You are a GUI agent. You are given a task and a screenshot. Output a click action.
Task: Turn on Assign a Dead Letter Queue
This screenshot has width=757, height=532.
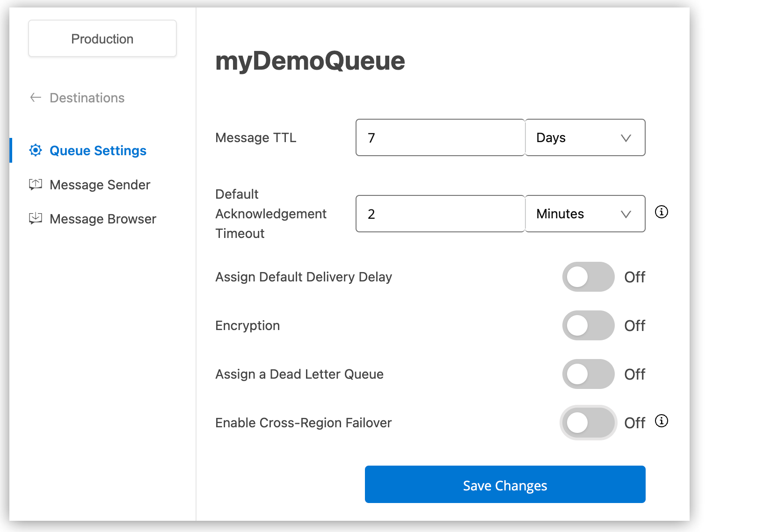(588, 374)
